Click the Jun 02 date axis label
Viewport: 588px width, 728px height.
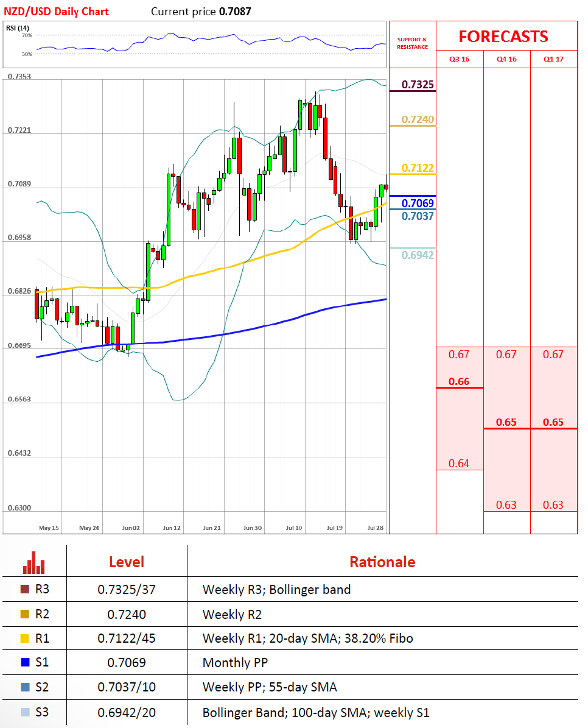pos(131,528)
